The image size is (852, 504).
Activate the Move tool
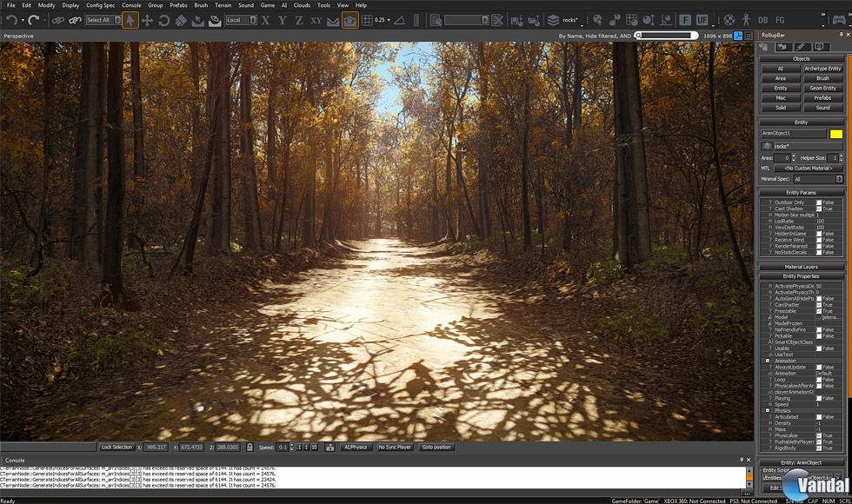tap(147, 21)
